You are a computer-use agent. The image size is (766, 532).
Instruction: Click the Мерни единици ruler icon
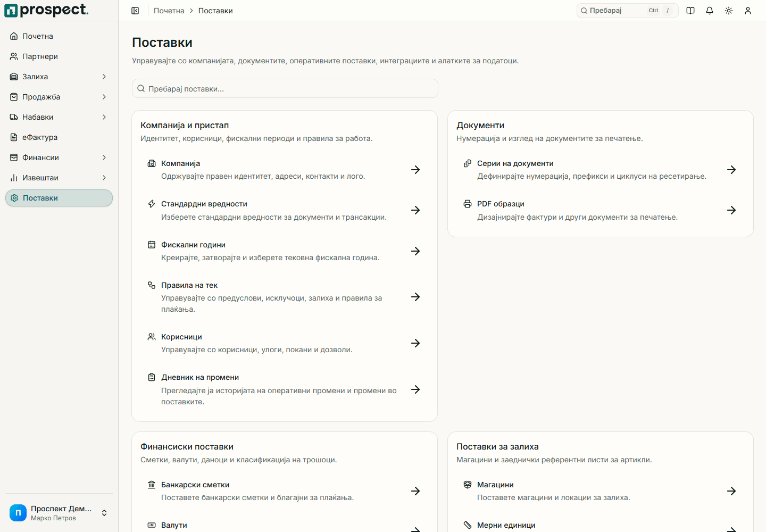coord(468,525)
